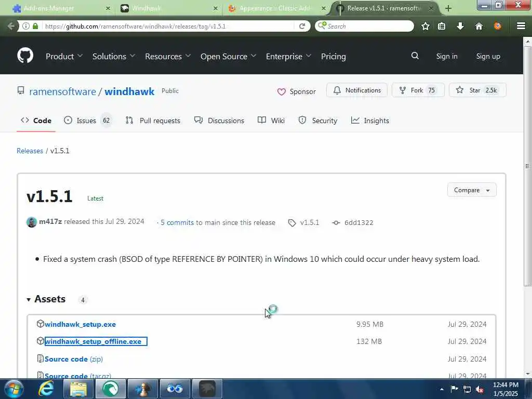532x399 pixels.
Task: Bookmark this page with the star icon
Action: pyautogui.click(x=425, y=26)
